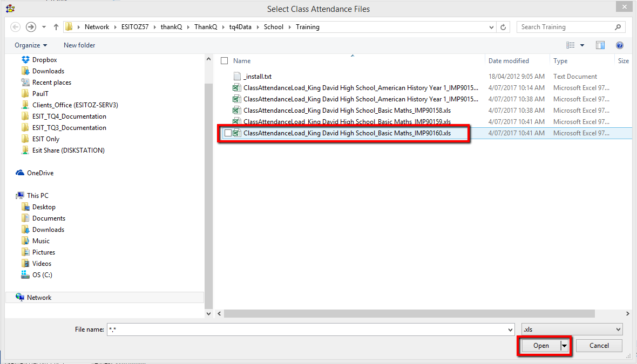
Task: Open the view options dropdown arrow
Action: click(582, 45)
